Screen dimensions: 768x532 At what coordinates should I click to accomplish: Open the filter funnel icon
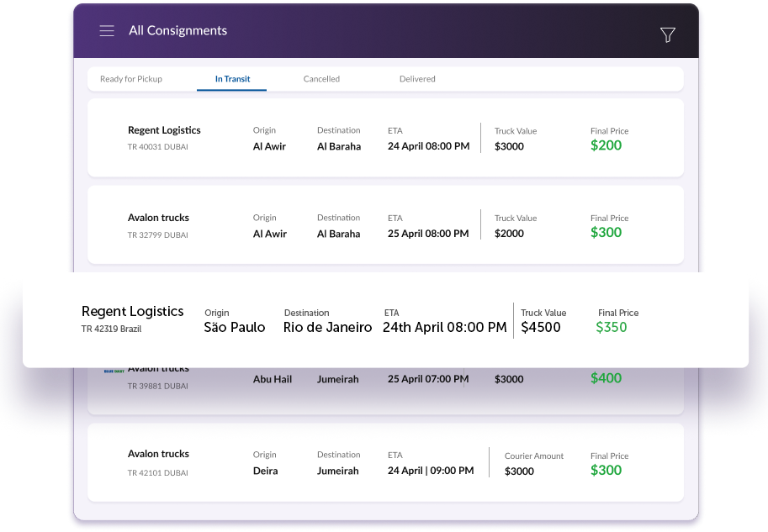668,34
